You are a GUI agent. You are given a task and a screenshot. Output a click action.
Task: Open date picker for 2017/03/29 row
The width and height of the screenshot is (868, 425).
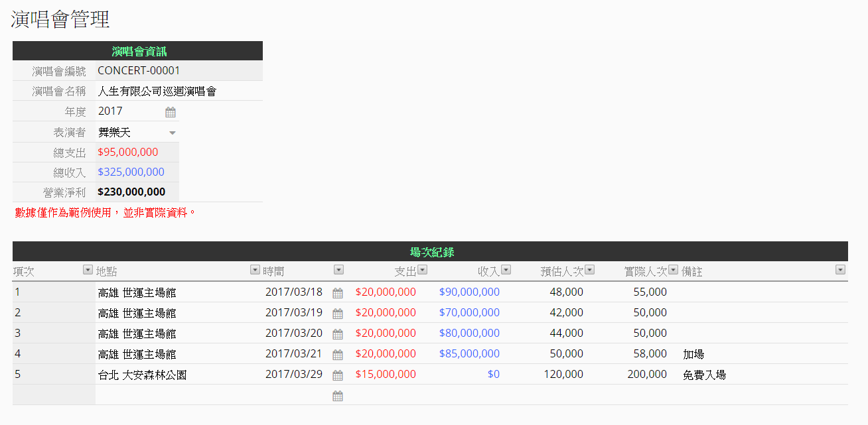click(338, 375)
